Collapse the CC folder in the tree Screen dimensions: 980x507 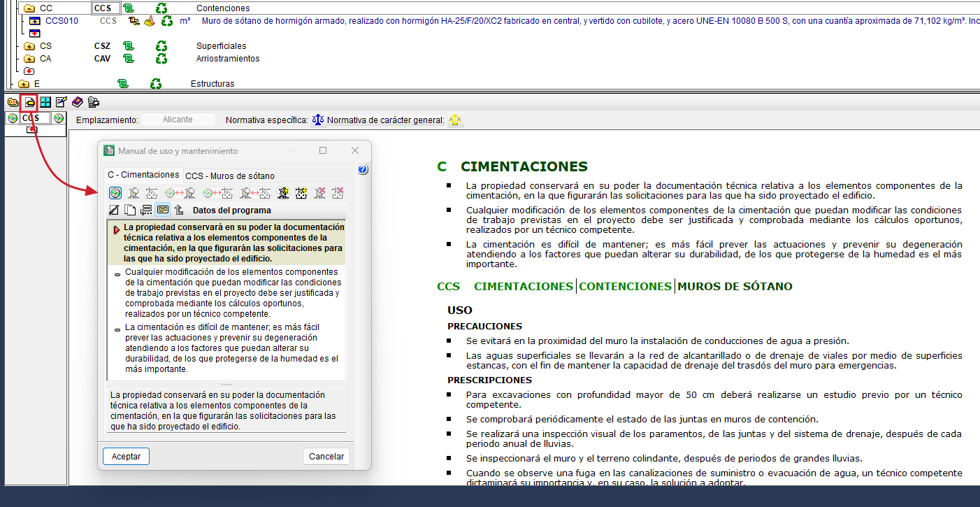(29, 8)
